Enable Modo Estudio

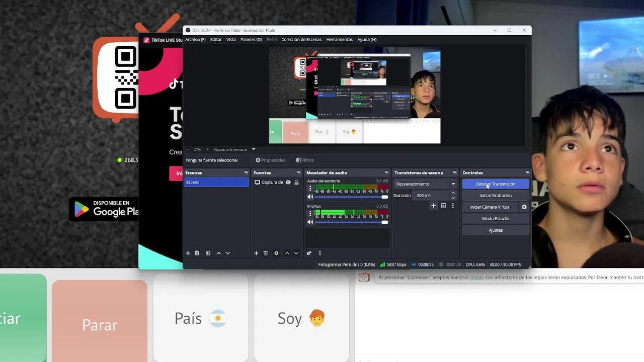click(x=496, y=219)
